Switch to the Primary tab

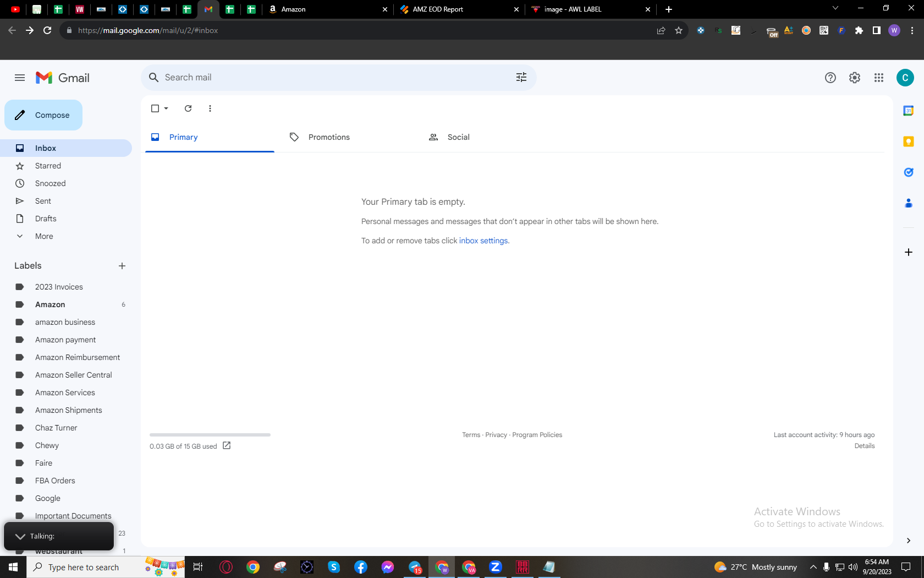(210, 137)
